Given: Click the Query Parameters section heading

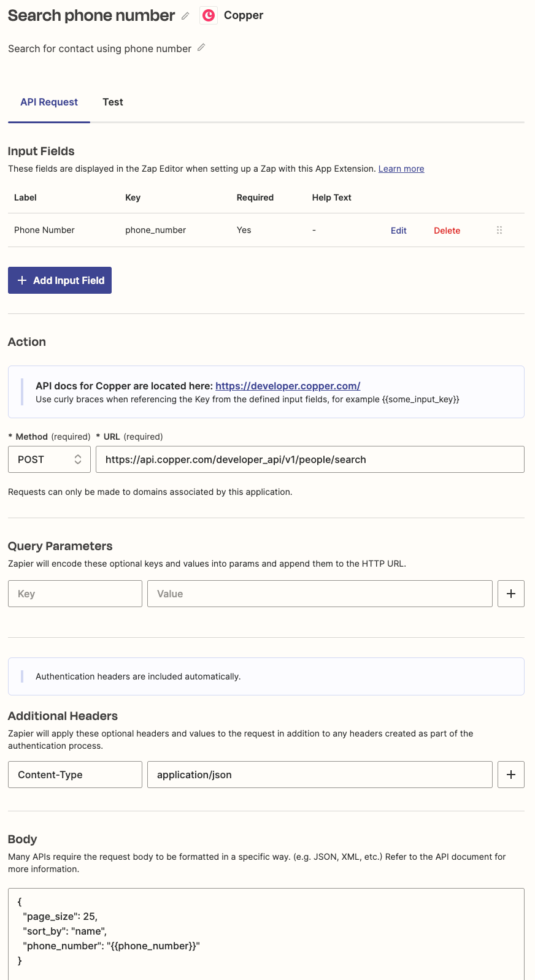Looking at the screenshot, I should 60,546.
